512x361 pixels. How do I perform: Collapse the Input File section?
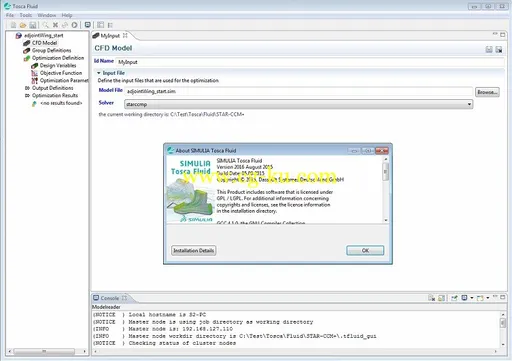coord(99,73)
